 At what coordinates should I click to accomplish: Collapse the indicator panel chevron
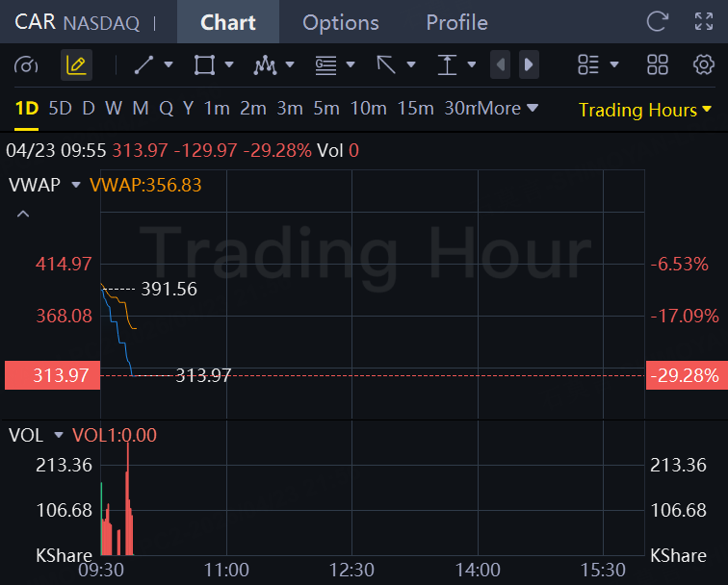coord(23,214)
